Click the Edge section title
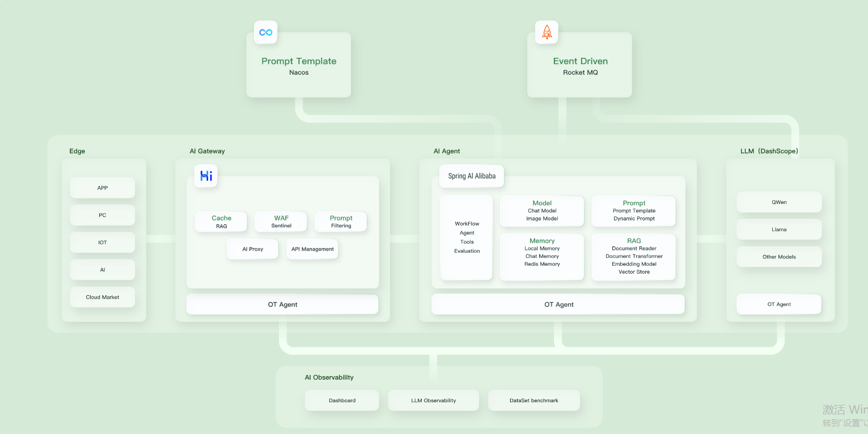Image resolution: width=868 pixels, height=434 pixels. tap(77, 151)
